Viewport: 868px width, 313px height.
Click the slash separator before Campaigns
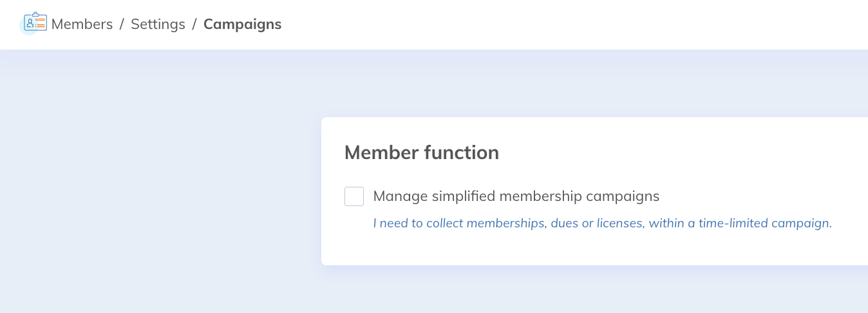click(194, 24)
